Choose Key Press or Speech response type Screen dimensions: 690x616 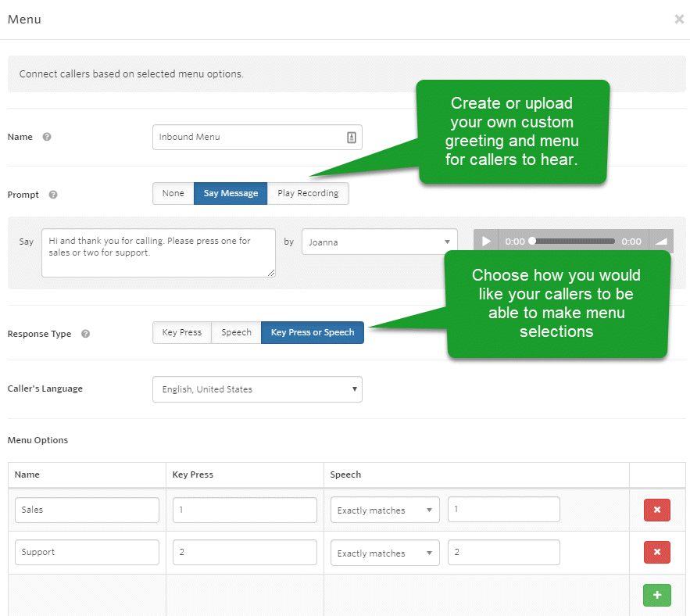pyautogui.click(x=313, y=332)
